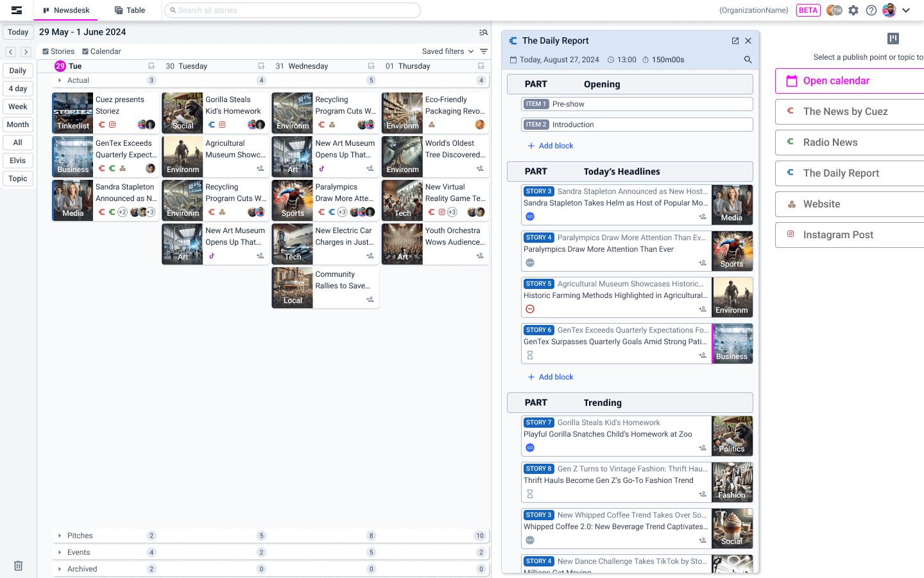Expand the Actual row
924x578 pixels.
(x=60, y=80)
